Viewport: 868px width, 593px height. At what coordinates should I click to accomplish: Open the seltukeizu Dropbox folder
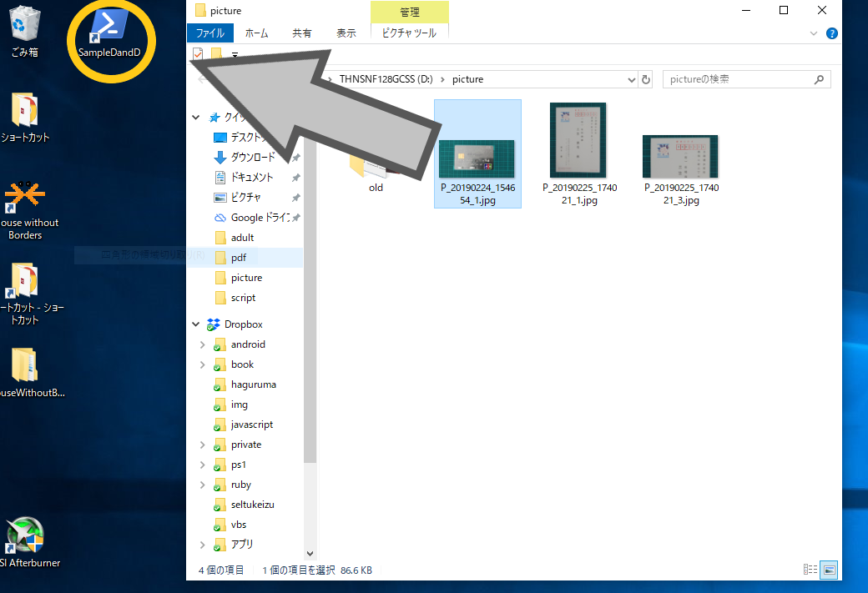252,505
